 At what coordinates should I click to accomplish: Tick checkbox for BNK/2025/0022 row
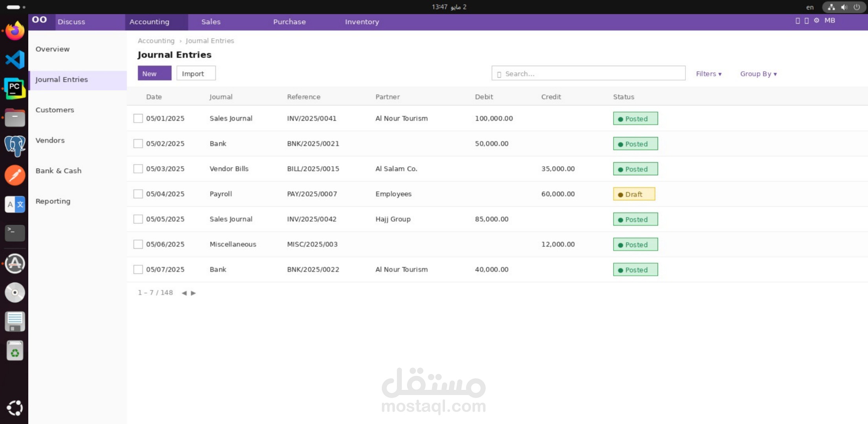(138, 269)
